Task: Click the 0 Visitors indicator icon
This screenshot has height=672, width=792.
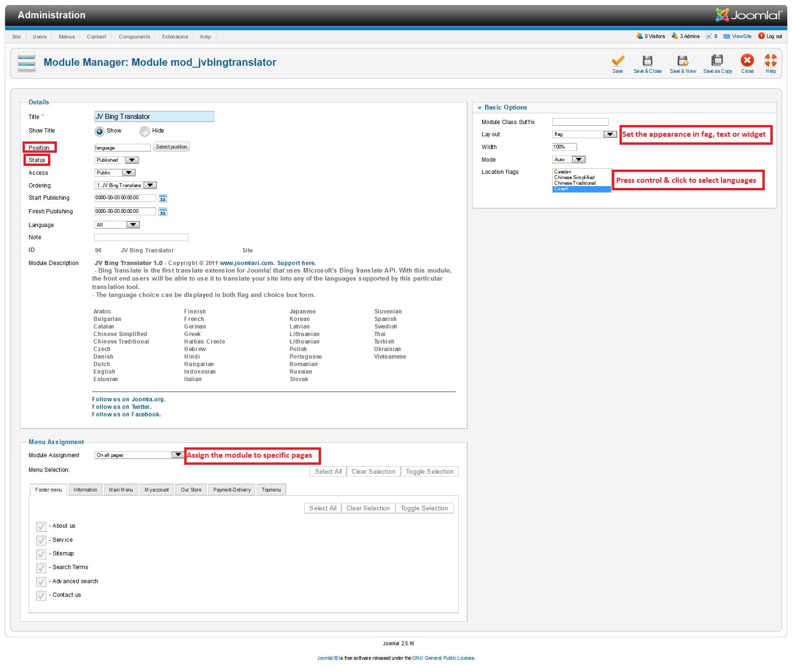Action: 639,36
